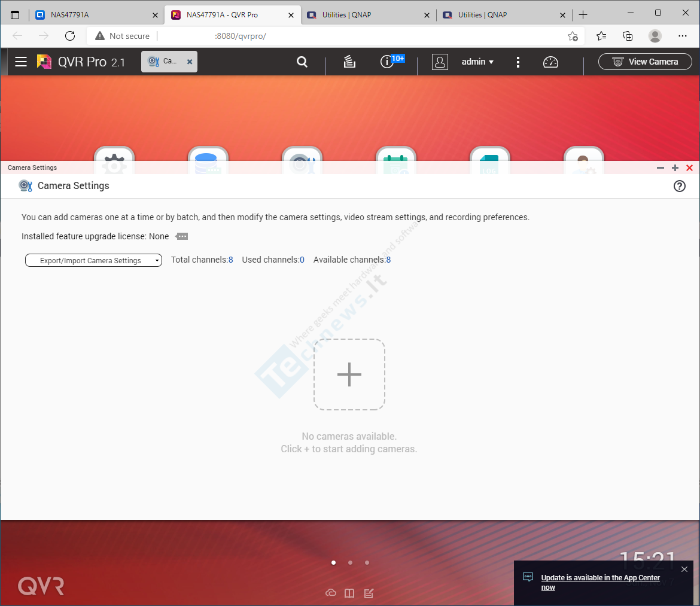
Task: Open the blue database storage desktop icon
Action: [x=208, y=161]
